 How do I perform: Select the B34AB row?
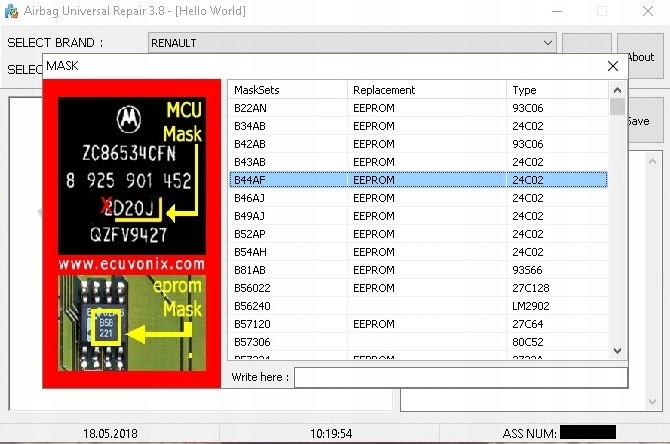click(x=418, y=126)
